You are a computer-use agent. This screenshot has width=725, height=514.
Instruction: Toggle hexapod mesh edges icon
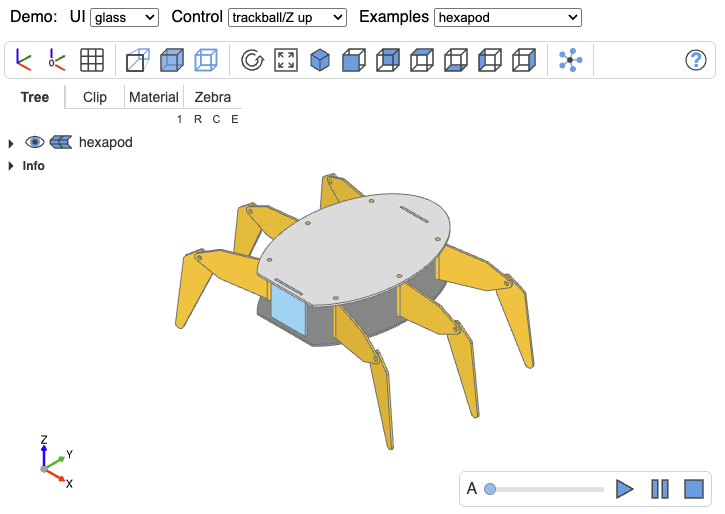61,142
